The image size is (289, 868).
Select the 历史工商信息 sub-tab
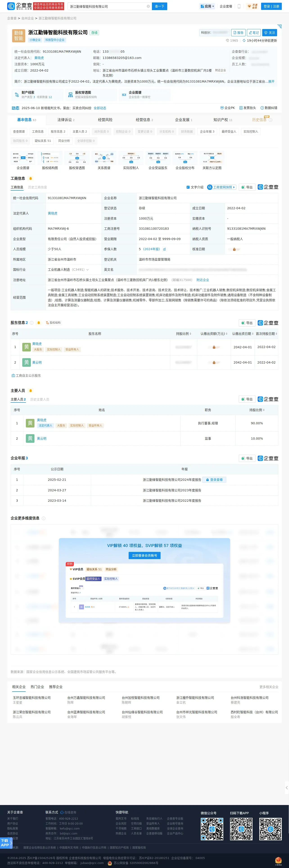pos(37,187)
